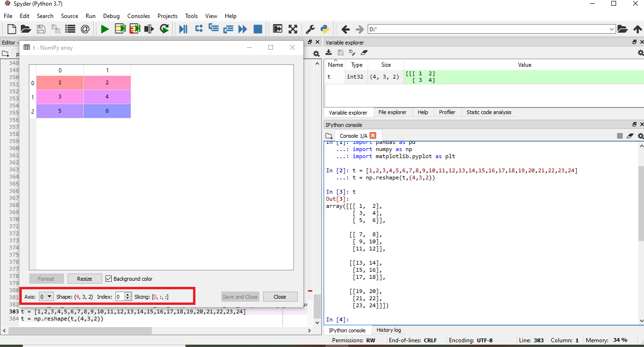Open the Debug menu
This screenshot has height=347, width=644.
[x=111, y=16]
